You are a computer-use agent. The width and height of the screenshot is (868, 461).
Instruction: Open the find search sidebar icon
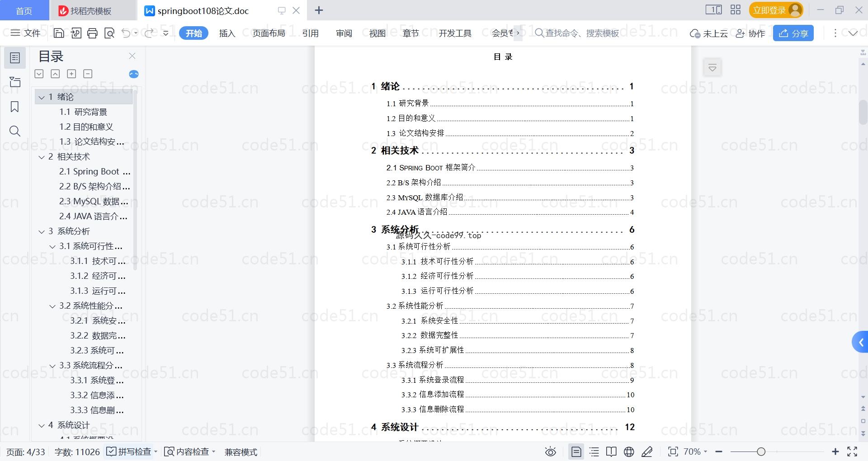(15, 131)
